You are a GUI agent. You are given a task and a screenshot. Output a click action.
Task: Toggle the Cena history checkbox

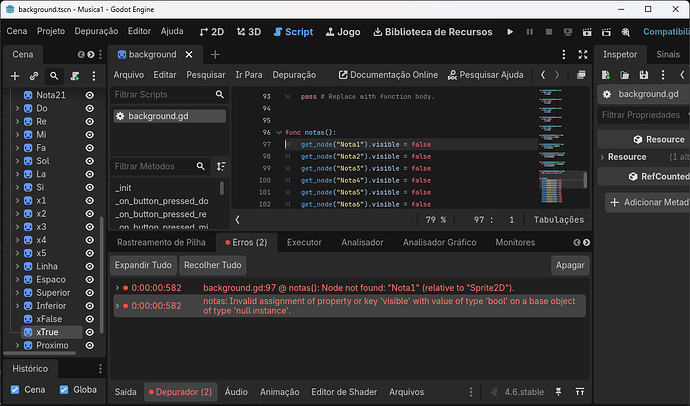tap(15, 390)
